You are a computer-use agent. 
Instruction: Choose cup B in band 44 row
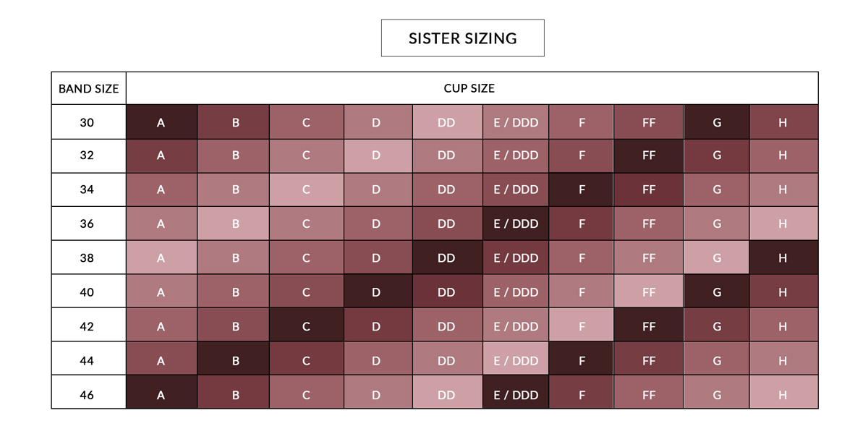point(236,360)
